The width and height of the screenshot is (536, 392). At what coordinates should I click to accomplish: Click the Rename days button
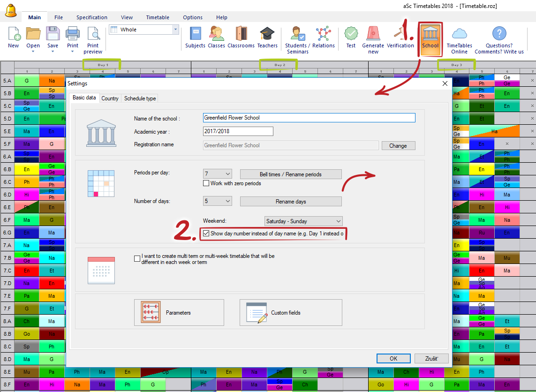coord(291,202)
